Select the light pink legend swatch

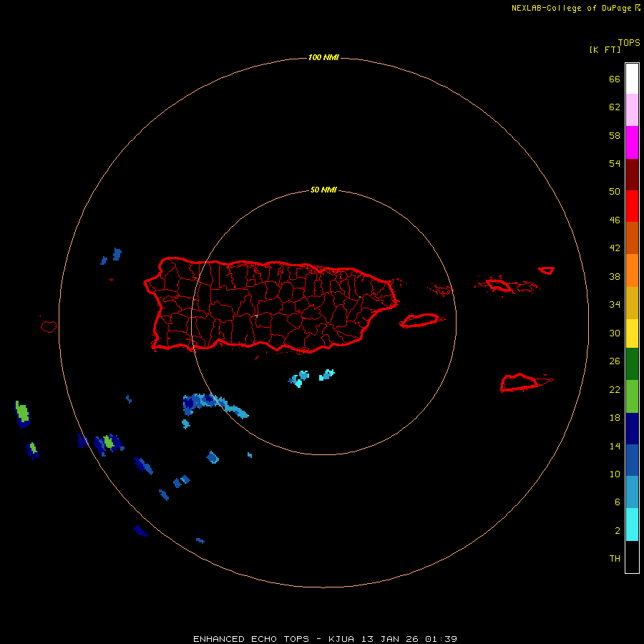[632, 110]
